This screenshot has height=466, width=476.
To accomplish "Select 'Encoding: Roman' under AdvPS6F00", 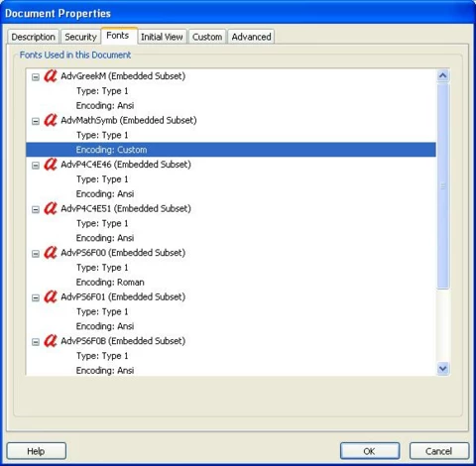I will click(x=110, y=283).
